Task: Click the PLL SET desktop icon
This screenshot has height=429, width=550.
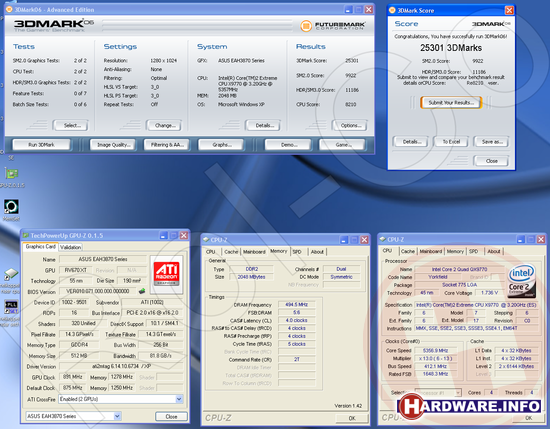Action: pos(12,307)
